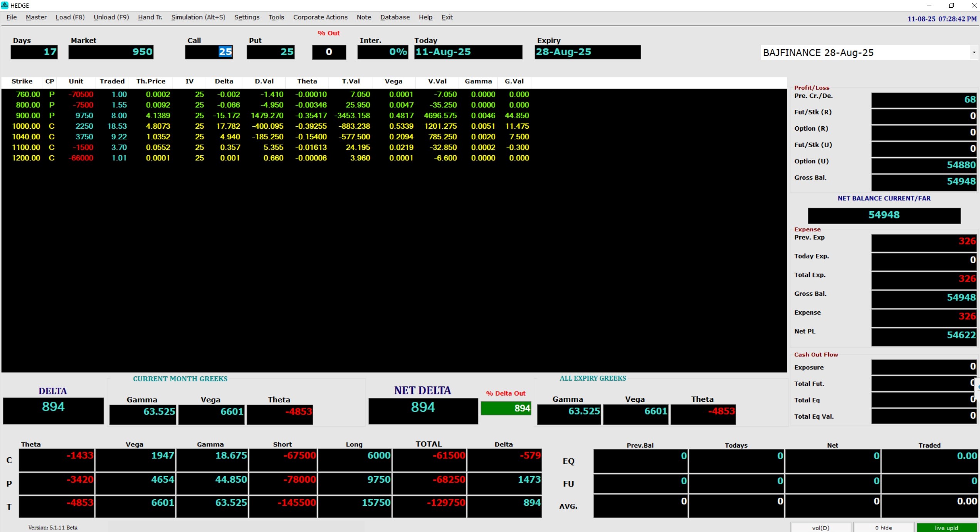
Task: Expand the BAJFINANCE 28-Aug-25 dropdown arrow
Action: tap(974, 53)
